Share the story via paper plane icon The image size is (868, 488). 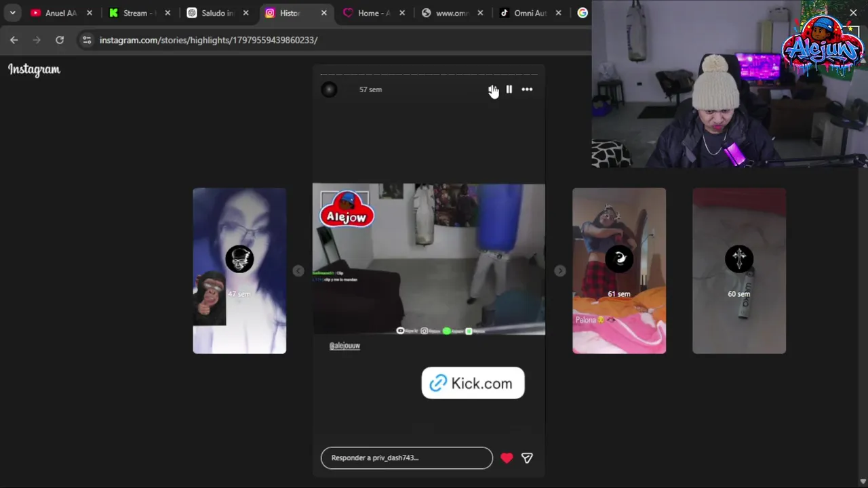527,458
